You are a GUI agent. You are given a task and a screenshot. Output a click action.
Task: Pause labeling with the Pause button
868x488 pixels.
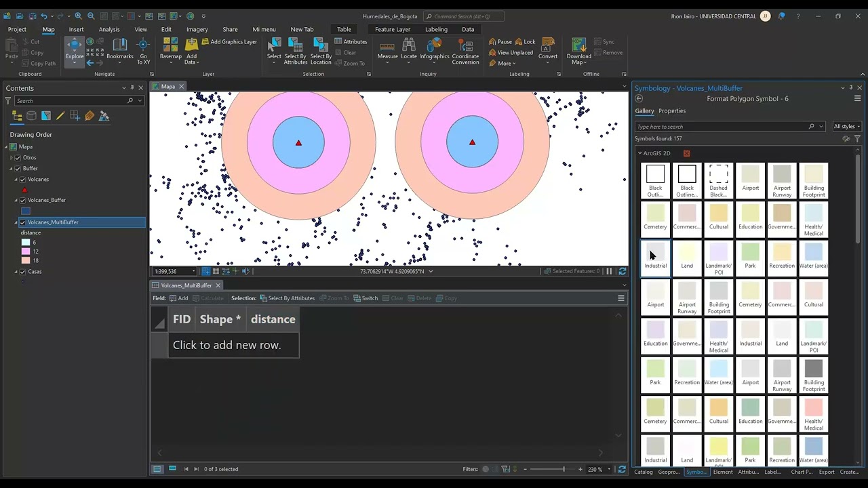[x=500, y=41]
